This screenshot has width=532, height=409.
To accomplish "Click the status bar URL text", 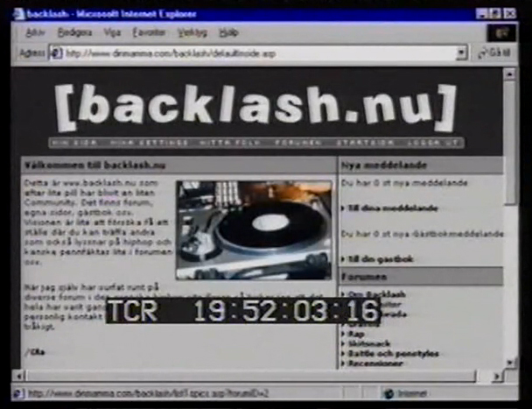I will pyautogui.click(x=148, y=394).
